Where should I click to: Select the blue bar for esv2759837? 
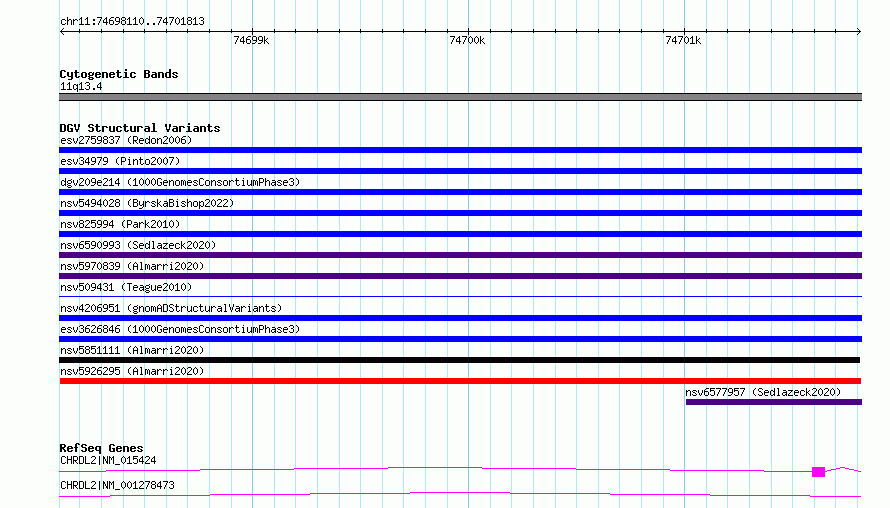tap(460, 150)
